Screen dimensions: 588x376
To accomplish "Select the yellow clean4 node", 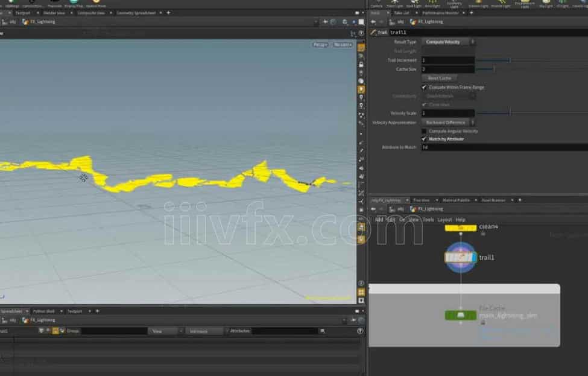I will 461,228.
